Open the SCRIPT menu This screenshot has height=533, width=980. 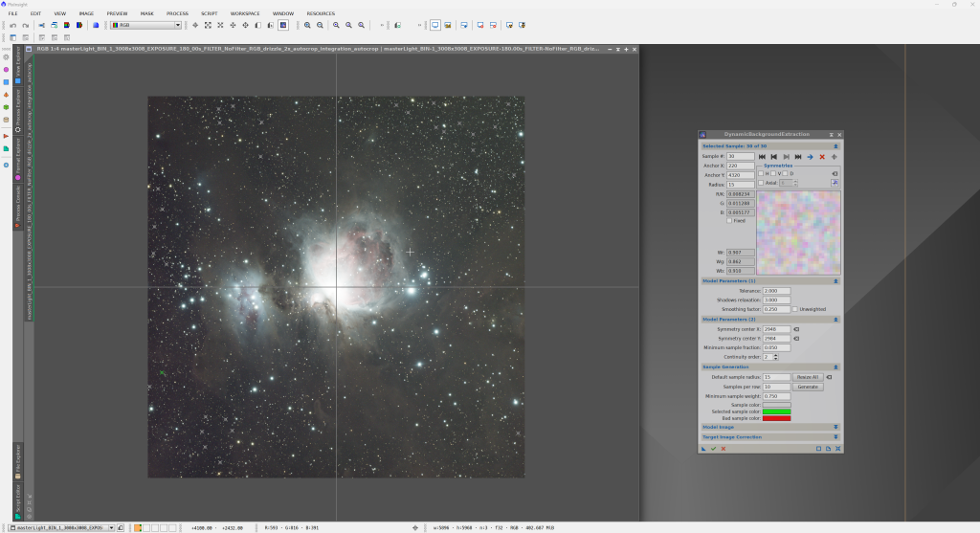pos(209,13)
